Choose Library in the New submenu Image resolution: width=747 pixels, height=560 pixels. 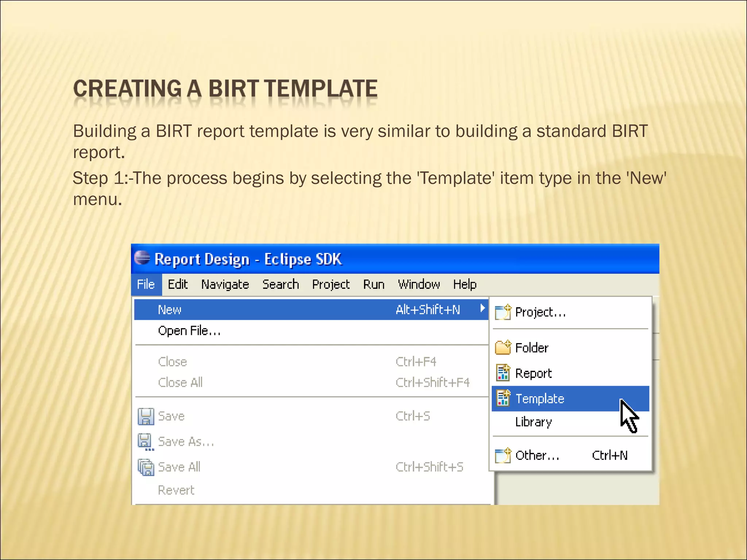coord(570,422)
